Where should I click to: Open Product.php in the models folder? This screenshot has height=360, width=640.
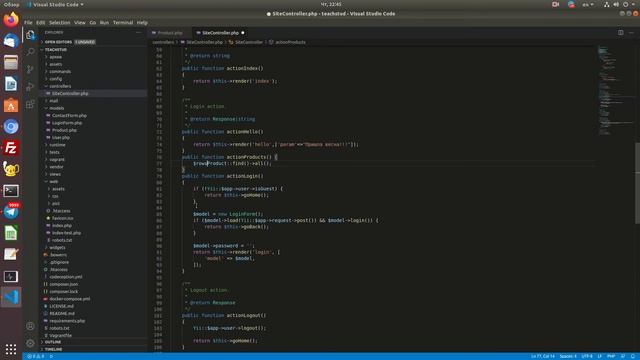tap(64, 130)
